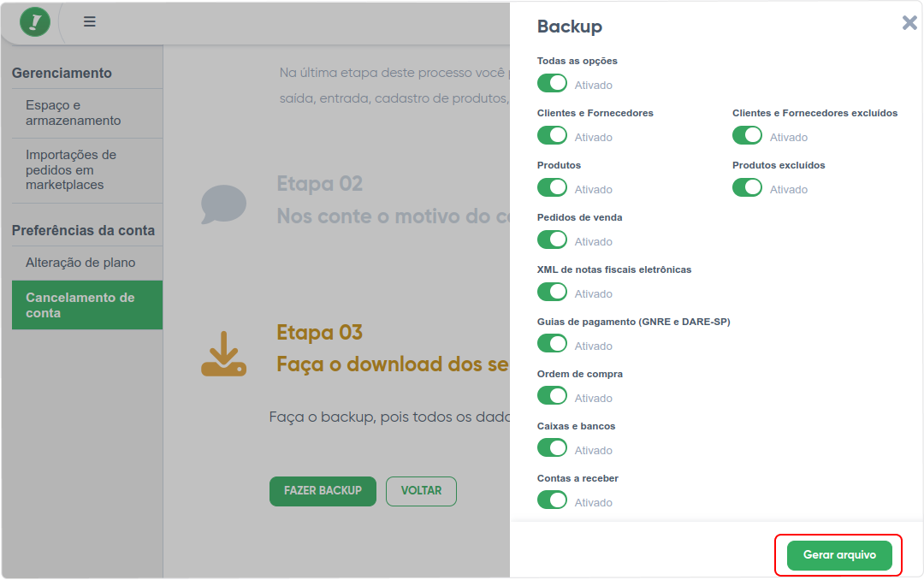The image size is (924, 580).
Task: Click the Gerenciamento section heading
Action: coord(62,73)
